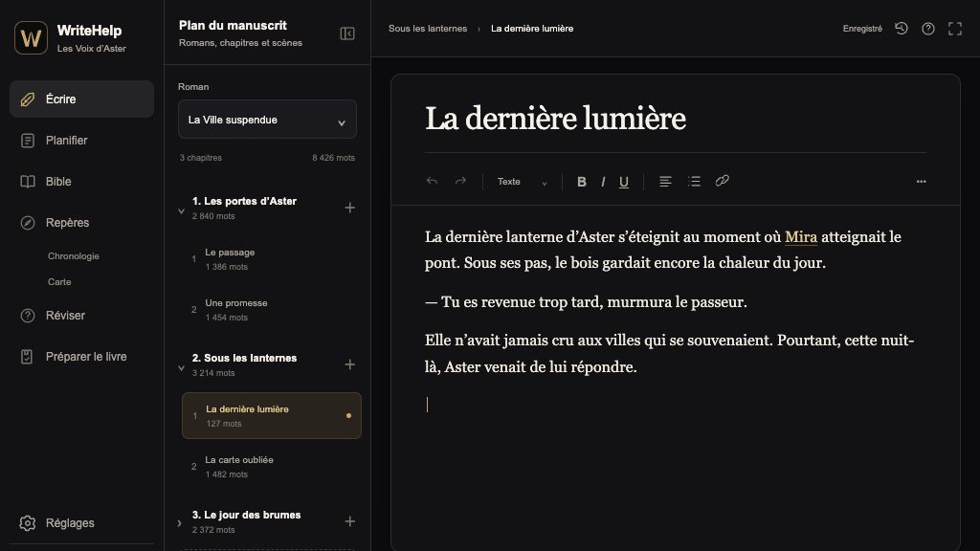Click the 3 chapitres count
This screenshot has height=551, width=980.
click(201, 158)
